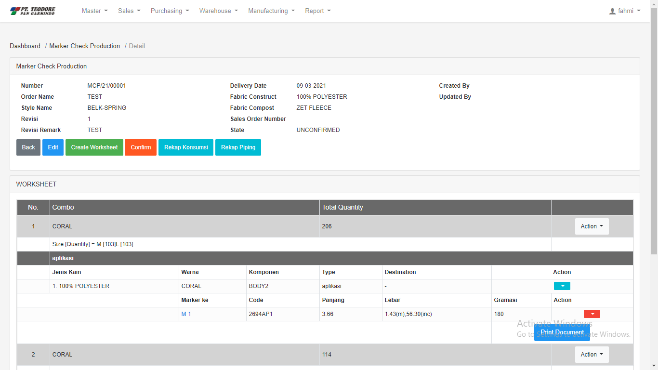Image resolution: width=658 pixels, height=370 pixels.
Task: Click the Print Document button
Action: click(x=562, y=332)
